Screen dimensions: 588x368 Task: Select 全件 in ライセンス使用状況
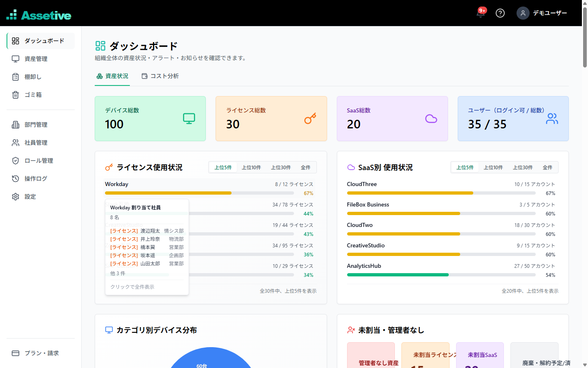tap(306, 168)
